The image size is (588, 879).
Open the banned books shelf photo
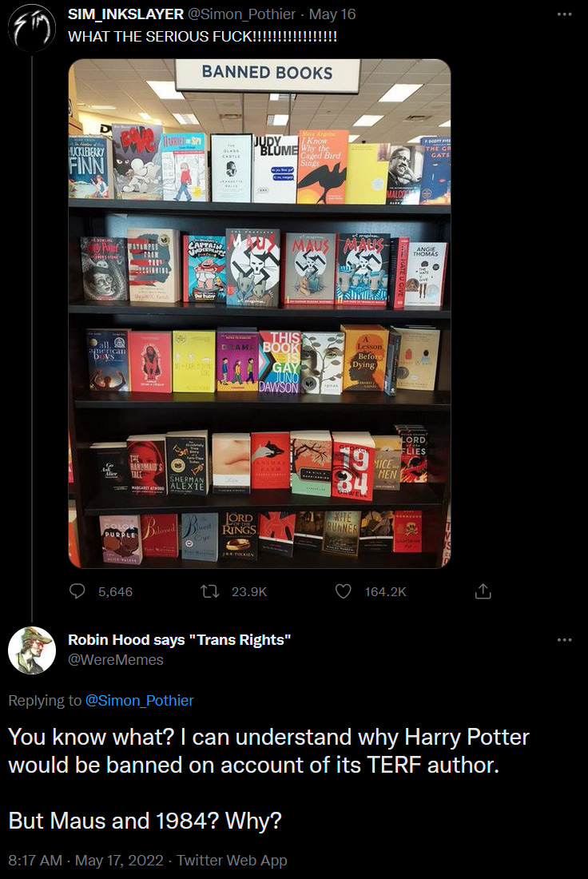[x=260, y=313]
